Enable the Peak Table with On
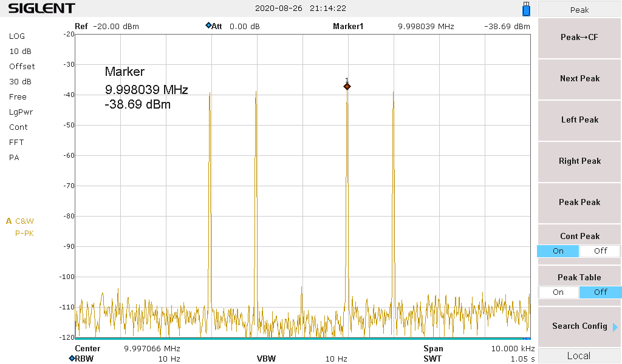Screen dimensions: 622x364 pos(558,292)
